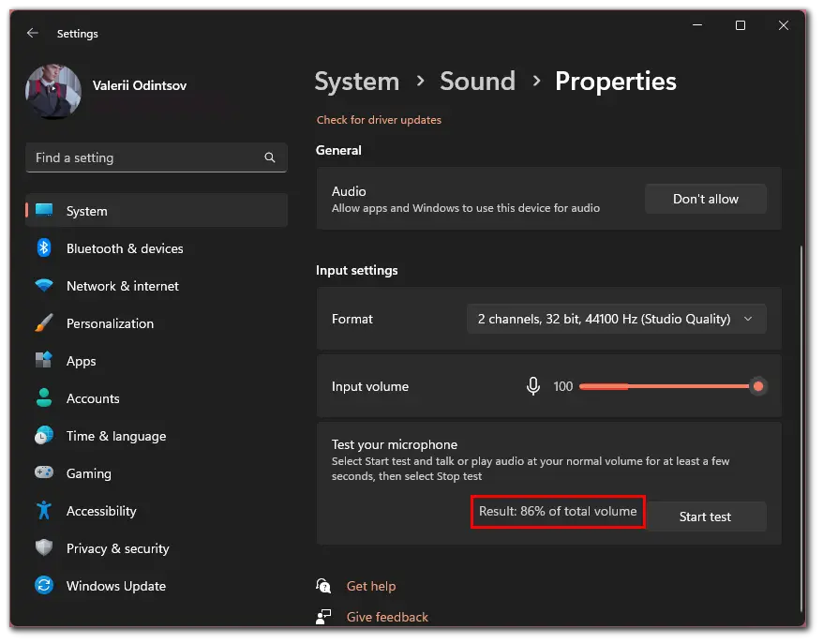
Task: Click the Network wifi icon
Action: point(44,286)
